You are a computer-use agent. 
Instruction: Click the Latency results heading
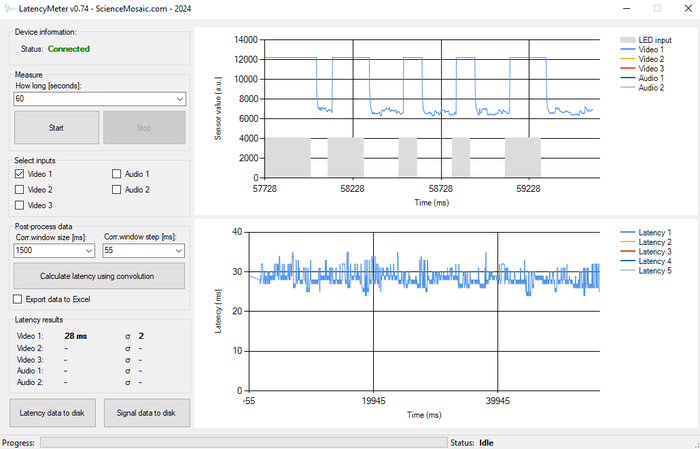pyautogui.click(x=39, y=320)
